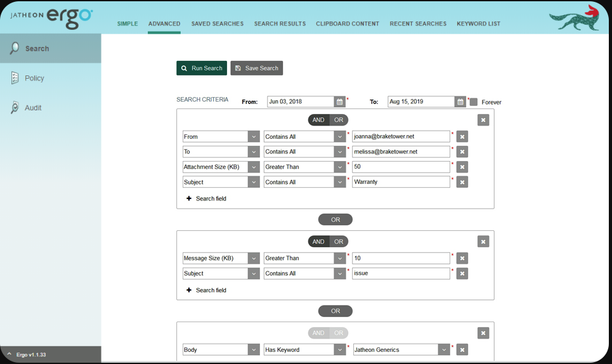The image size is (612, 364).
Task: Remove the first search criteria group
Action: (x=483, y=120)
